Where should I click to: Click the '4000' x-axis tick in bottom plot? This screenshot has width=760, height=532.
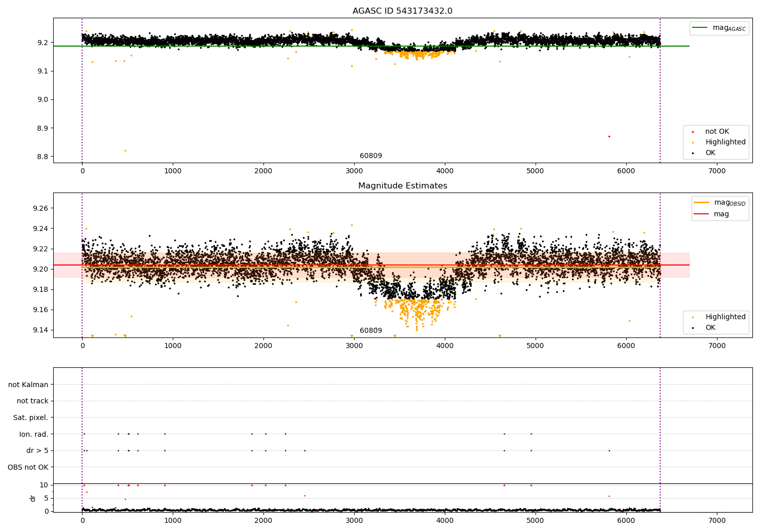(445, 520)
